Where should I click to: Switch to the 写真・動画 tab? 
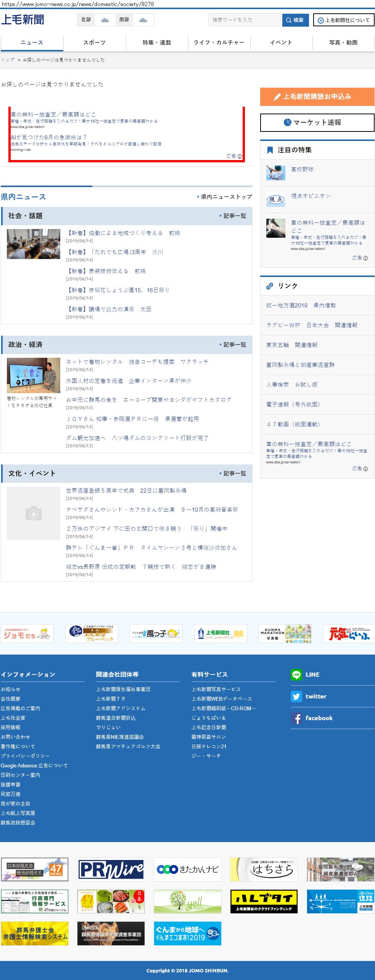point(343,43)
